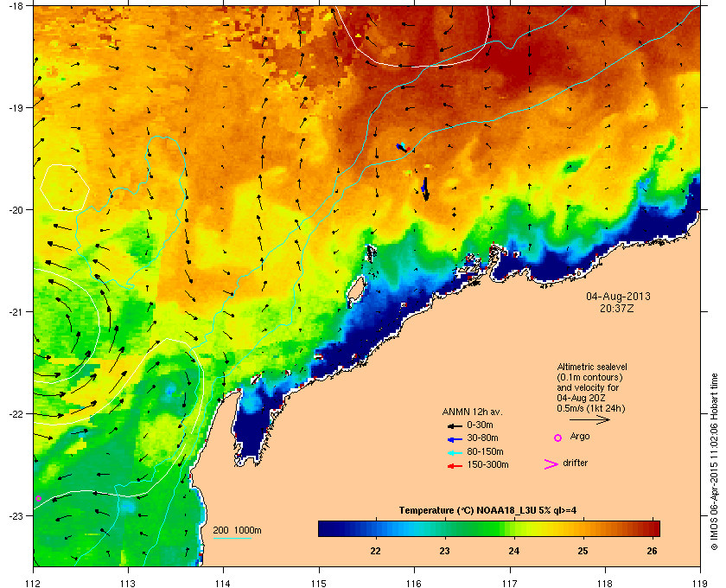Click the longitude axis label "118"
This screenshot has width=726, height=588.
(605, 583)
